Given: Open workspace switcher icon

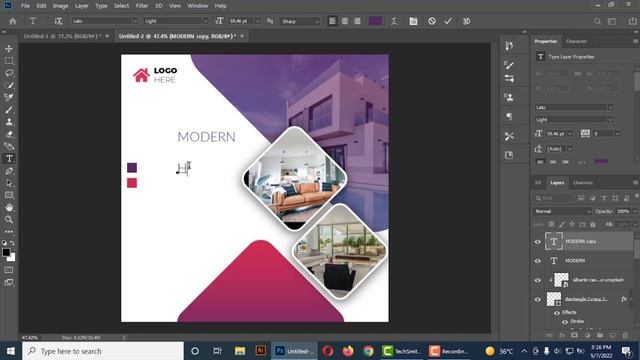Looking at the screenshot, I should pos(612,21).
